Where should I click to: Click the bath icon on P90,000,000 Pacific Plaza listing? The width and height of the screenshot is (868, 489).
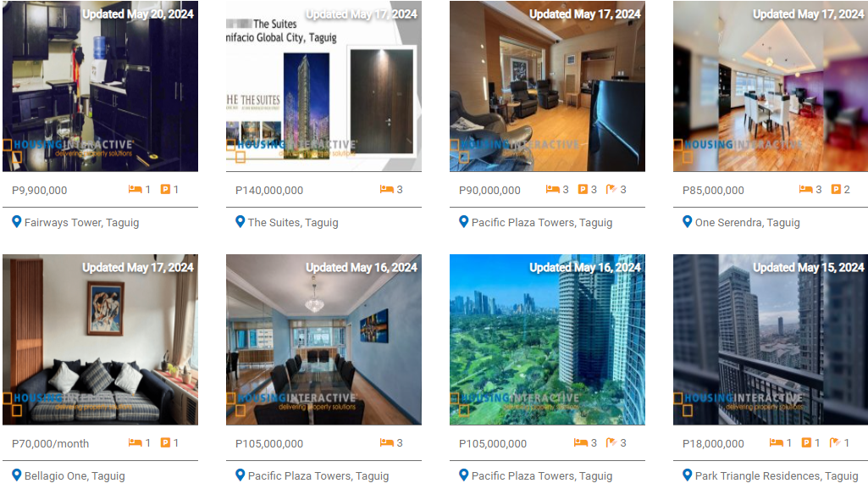[x=611, y=189]
